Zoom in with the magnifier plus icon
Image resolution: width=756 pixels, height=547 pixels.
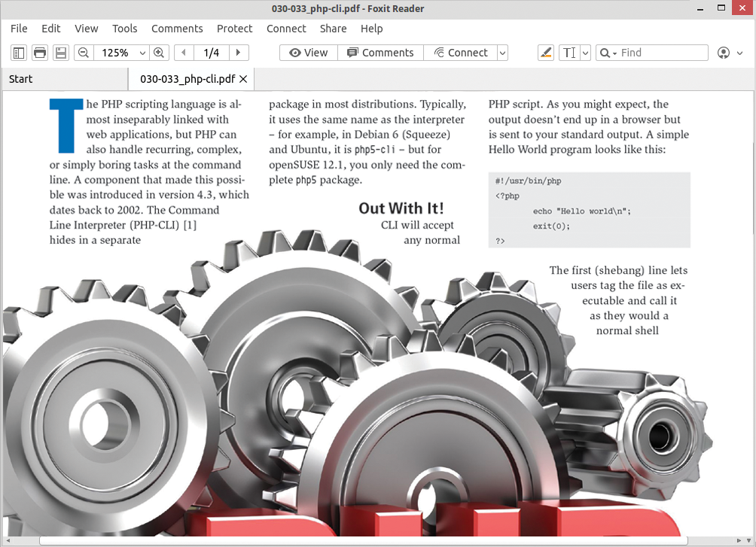[x=160, y=53]
